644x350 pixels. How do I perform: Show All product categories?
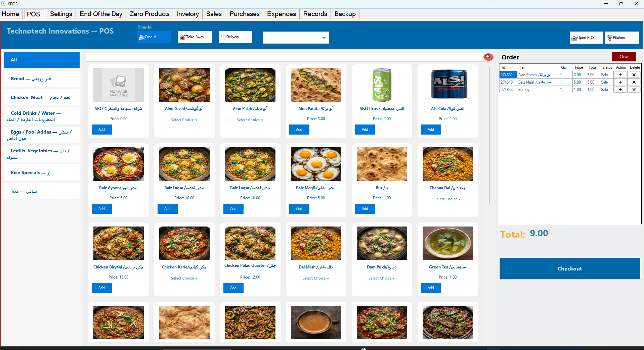point(42,60)
